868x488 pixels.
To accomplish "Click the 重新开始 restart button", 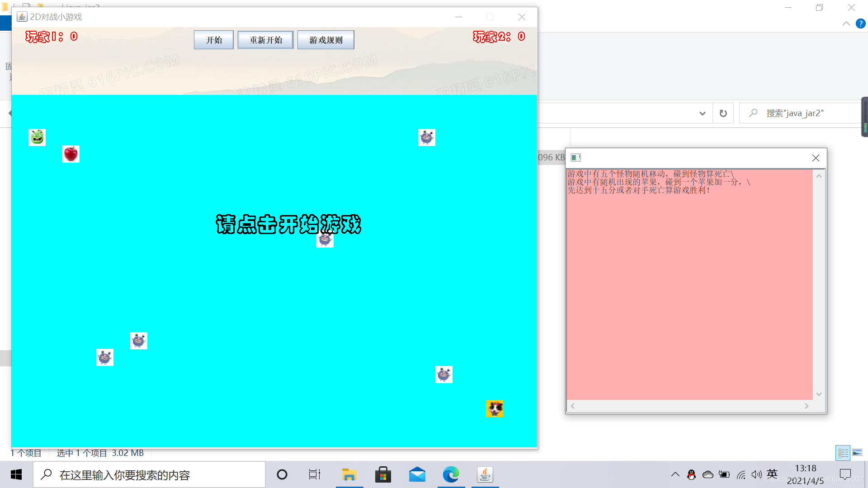I will (266, 40).
